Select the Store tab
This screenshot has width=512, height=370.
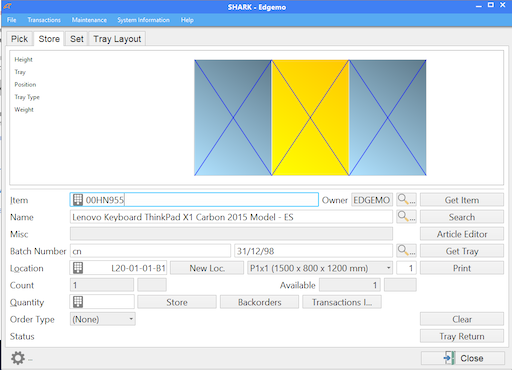(x=49, y=39)
